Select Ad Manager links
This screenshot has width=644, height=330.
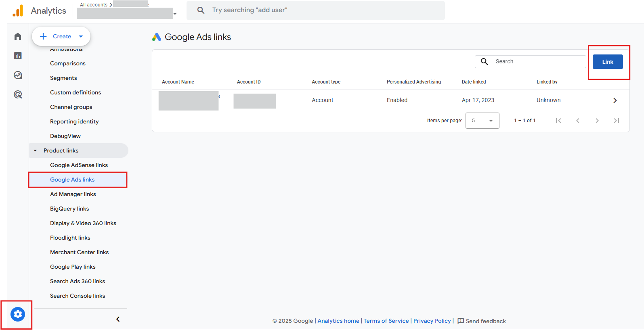point(73,194)
